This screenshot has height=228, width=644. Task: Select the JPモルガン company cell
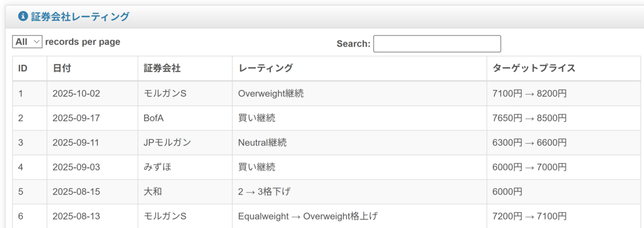[x=185, y=143]
